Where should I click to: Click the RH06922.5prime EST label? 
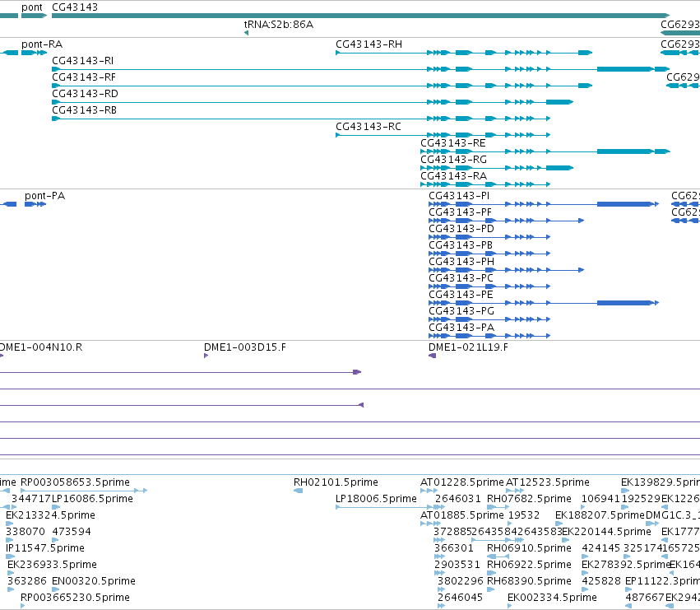tap(529, 565)
